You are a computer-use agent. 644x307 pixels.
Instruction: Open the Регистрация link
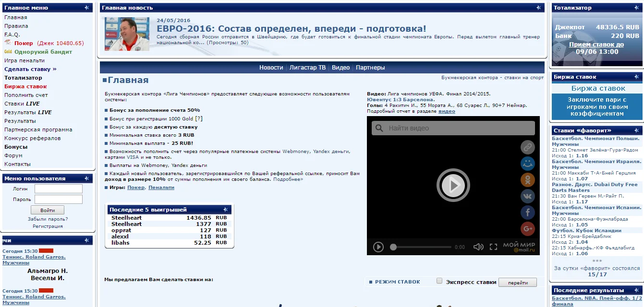tap(48, 226)
